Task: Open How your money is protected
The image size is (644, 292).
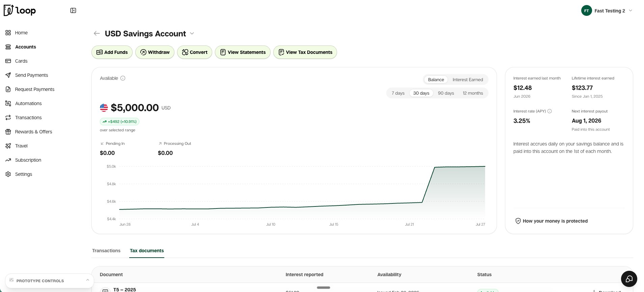Action: click(x=552, y=221)
